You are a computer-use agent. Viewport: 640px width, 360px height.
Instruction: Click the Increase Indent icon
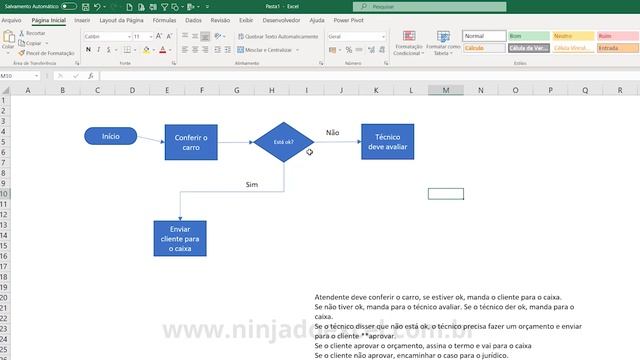point(228,50)
